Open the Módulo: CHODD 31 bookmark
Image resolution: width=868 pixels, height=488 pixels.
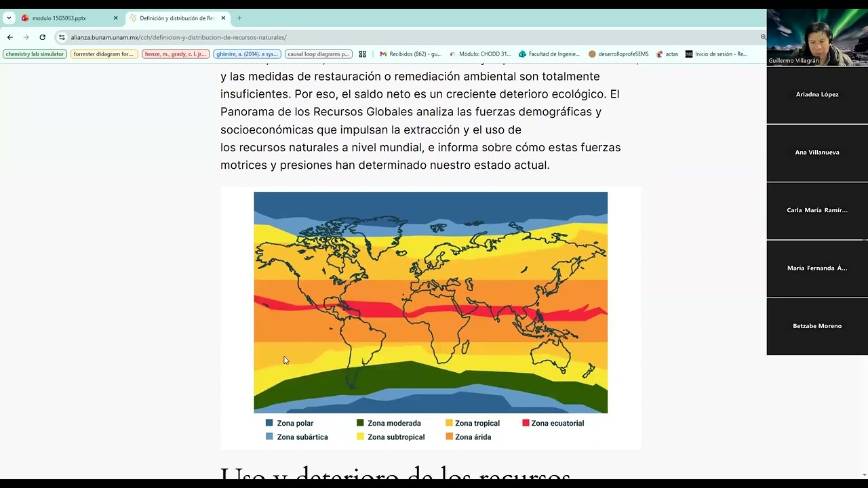coord(480,54)
